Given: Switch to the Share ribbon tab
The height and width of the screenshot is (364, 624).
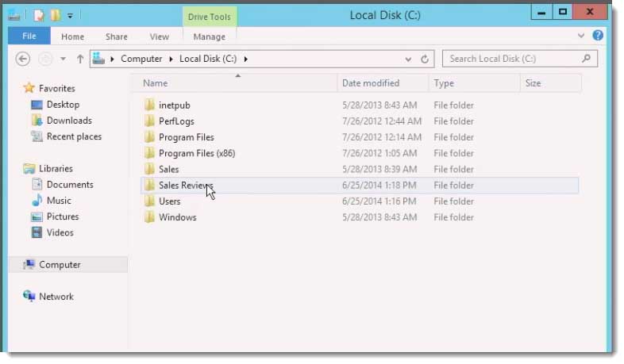Looking at the screenshot, I should click(x=116, y=36).
